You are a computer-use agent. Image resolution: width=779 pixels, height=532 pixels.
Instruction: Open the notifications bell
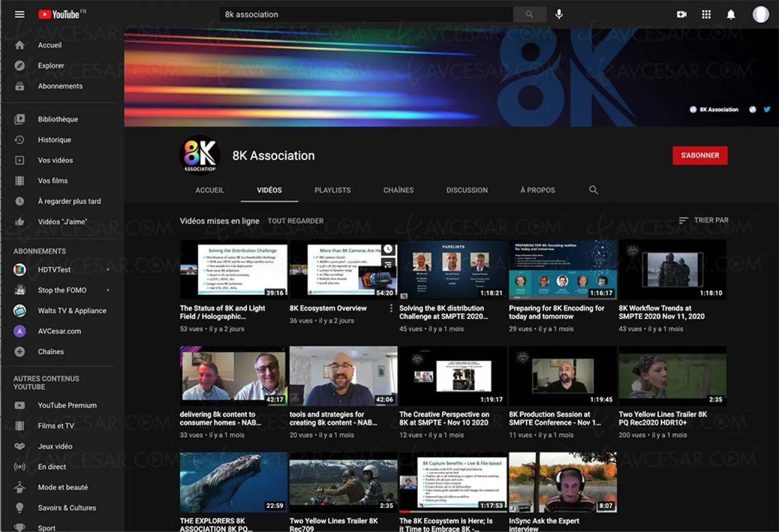click(x=731, y=14)
